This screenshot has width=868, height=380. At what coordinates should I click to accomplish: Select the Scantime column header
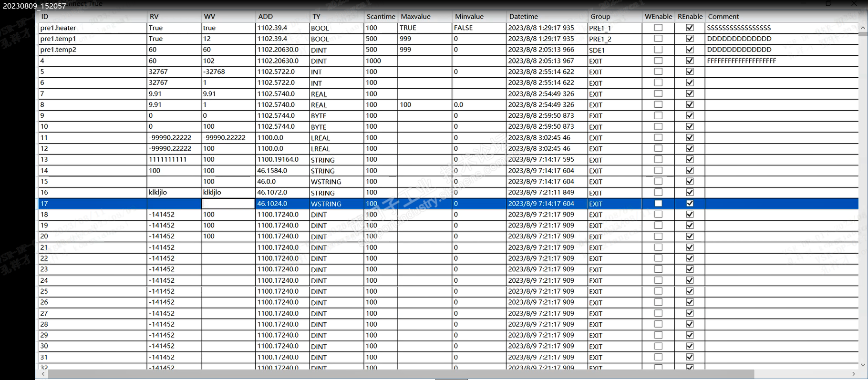point(381,16)
